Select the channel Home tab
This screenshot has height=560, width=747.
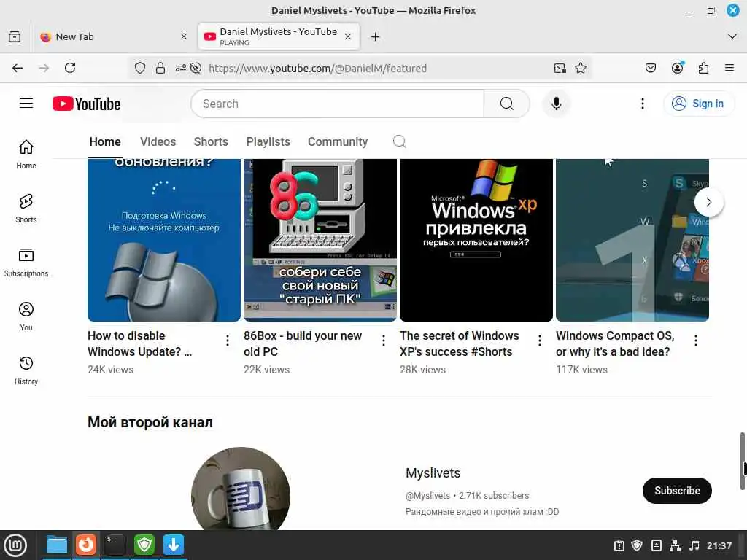(x=105, y=142)
